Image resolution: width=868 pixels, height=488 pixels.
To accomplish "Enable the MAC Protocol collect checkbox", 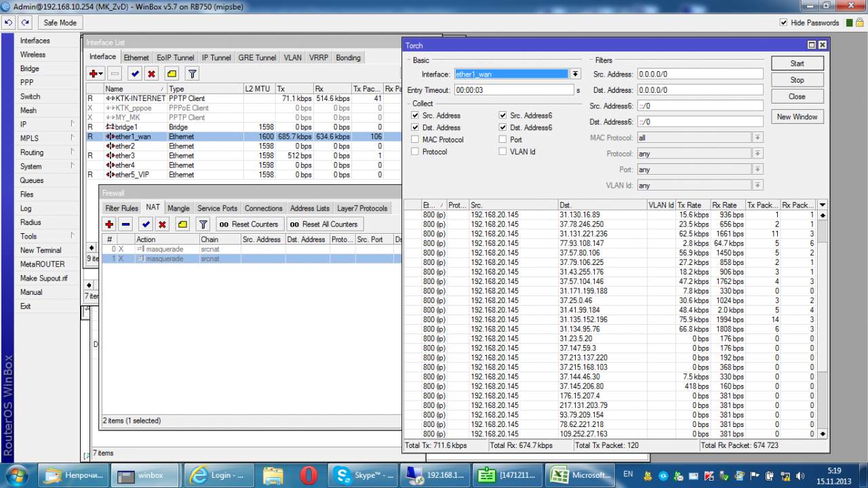I will click(x=415, y=140).
